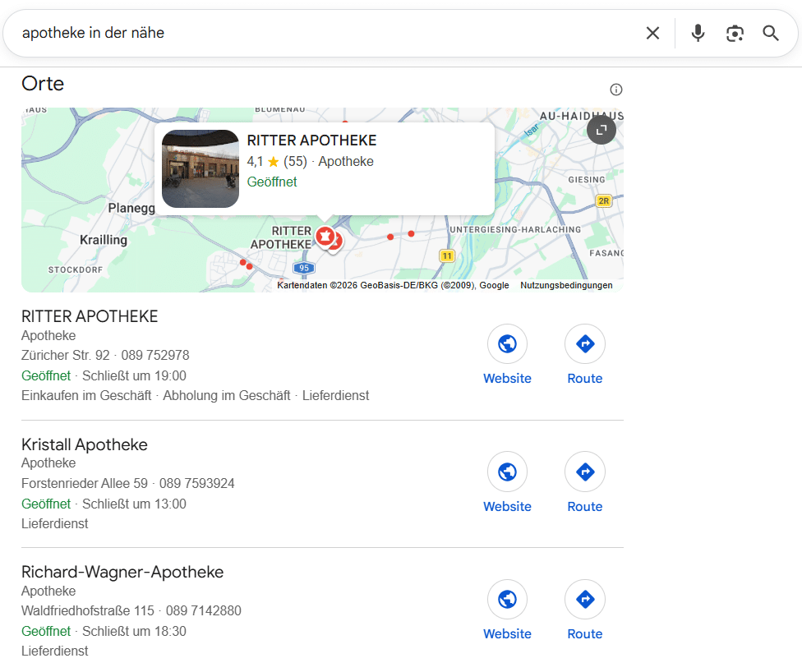
Task: Click the 'STOCKDORF' label on the map
Action: pyautogui.click(x=76, y=269)
